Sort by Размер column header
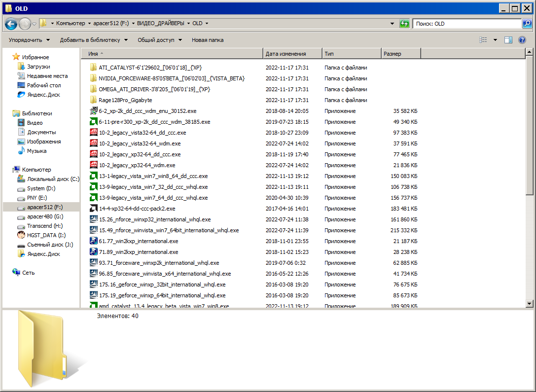Image resolution: width=536 pixels, height=392 pixels. click(400, 54)
